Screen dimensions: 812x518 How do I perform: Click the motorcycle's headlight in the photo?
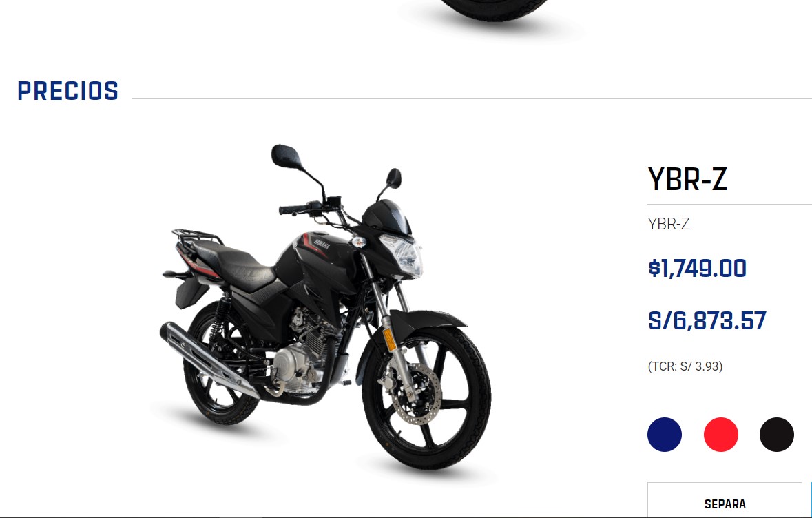point(402,254)
